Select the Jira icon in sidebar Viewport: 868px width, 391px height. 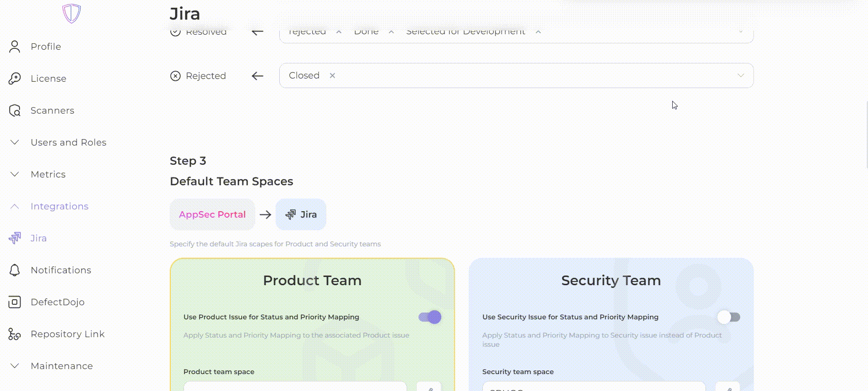click(15, 238)
